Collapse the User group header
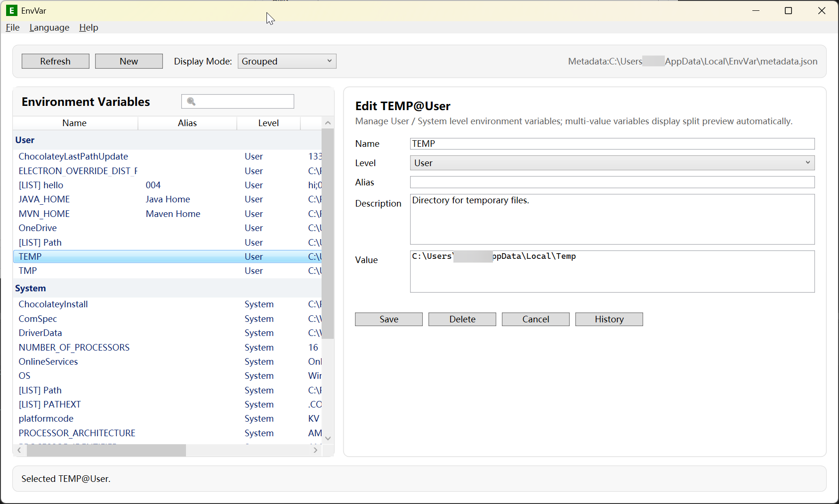Screen dimensions: 839x504 click(x=25, y=140)
